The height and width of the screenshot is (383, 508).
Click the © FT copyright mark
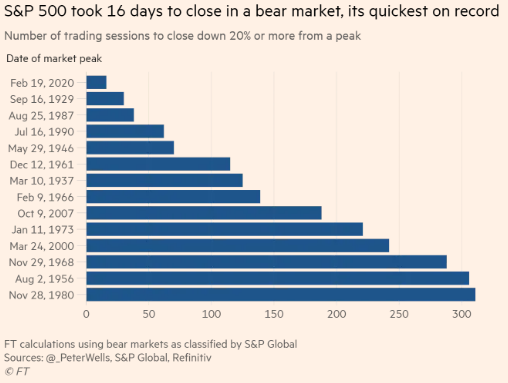[17, 371]
